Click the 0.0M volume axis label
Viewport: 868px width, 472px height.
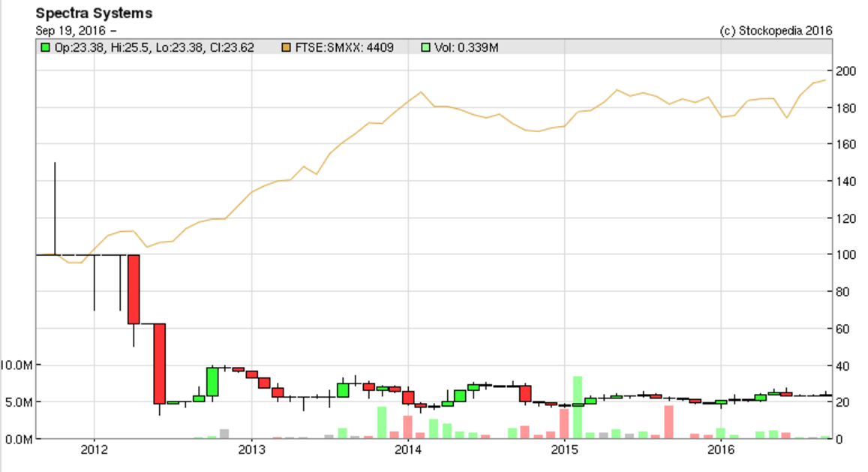click(x=19, y=439)
